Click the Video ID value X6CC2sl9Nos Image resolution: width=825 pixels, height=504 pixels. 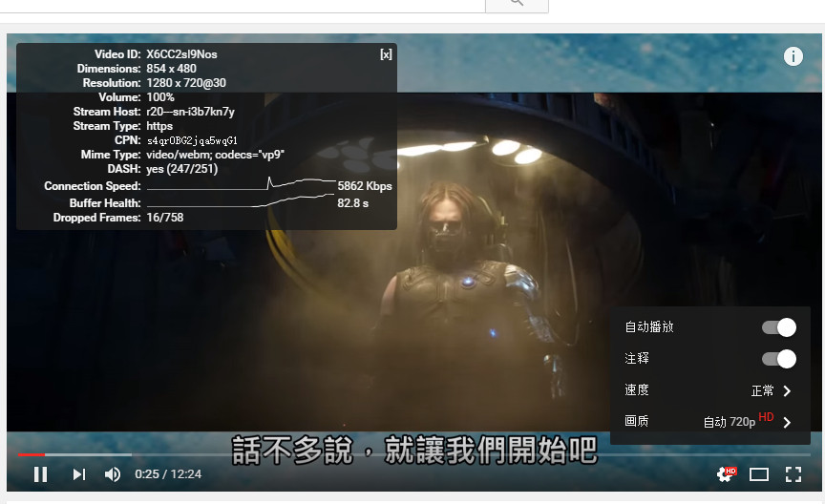coord(181,54)
